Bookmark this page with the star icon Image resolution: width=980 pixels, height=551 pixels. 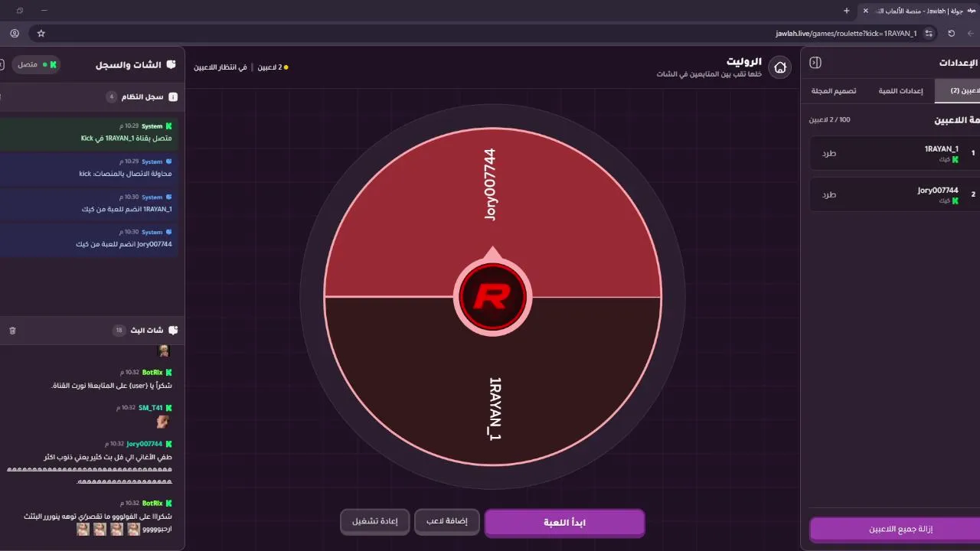point(41,34)
